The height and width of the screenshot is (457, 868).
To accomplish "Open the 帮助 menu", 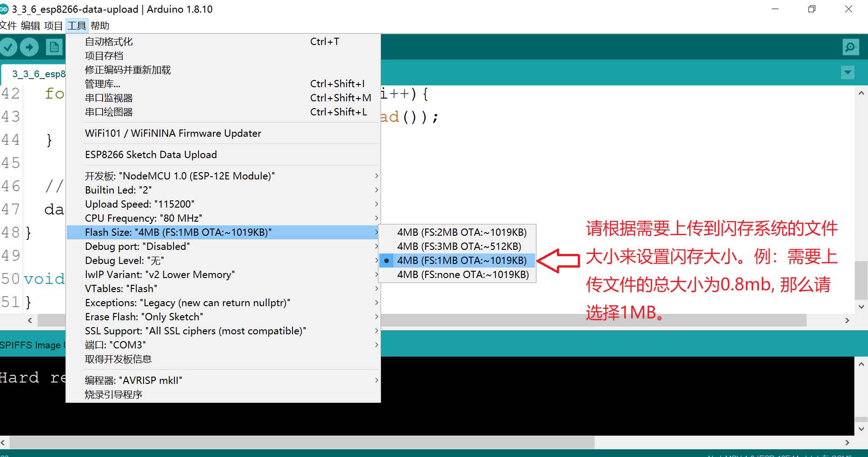I will [x=100, y=25].
